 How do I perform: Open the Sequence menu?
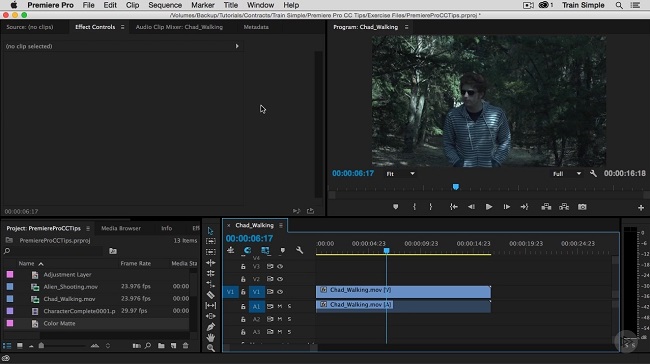point(165,5)
